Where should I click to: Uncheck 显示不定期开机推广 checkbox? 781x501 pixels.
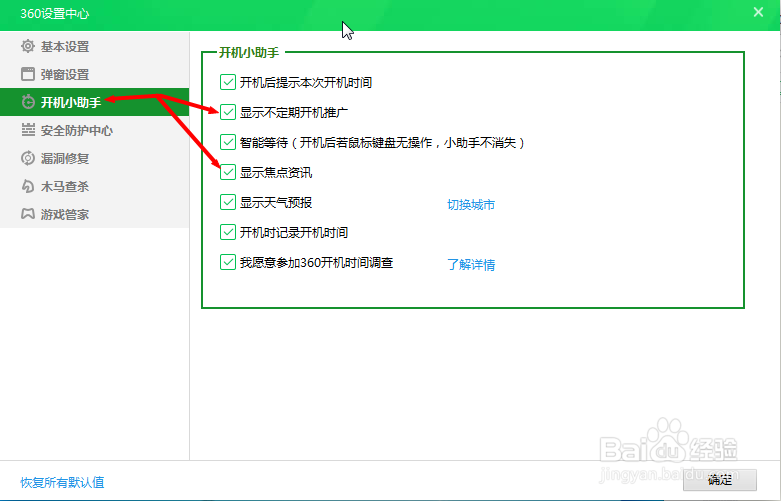[228, 112]
